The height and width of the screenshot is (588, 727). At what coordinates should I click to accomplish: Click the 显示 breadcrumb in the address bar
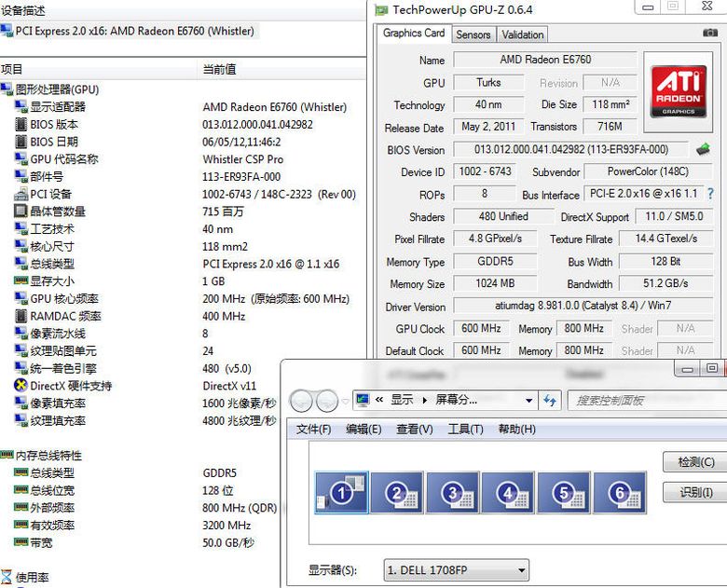click(402, 400)
